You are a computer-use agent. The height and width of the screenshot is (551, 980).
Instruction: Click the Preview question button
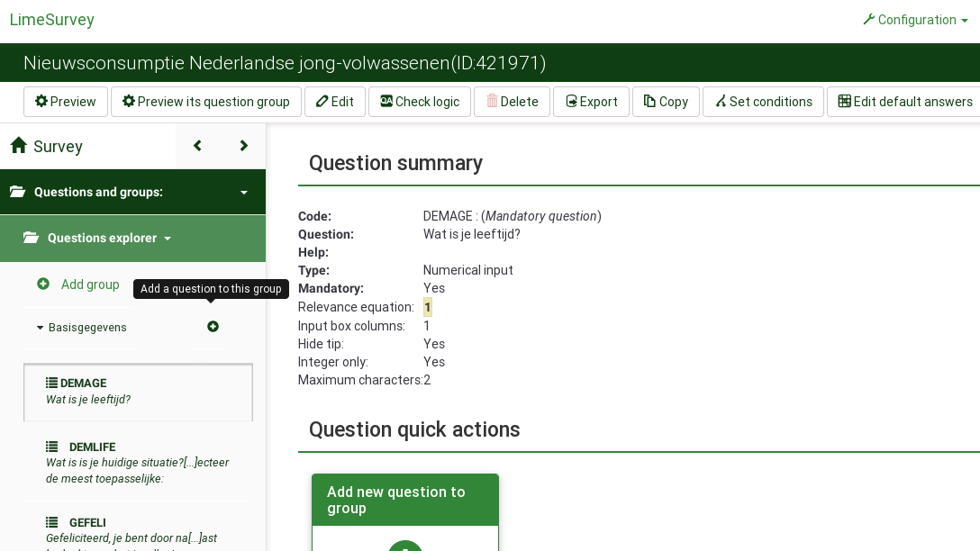coord(66,102)
